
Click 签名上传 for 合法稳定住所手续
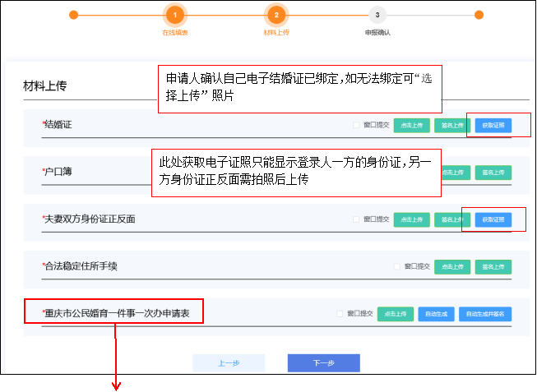(493, 266)
